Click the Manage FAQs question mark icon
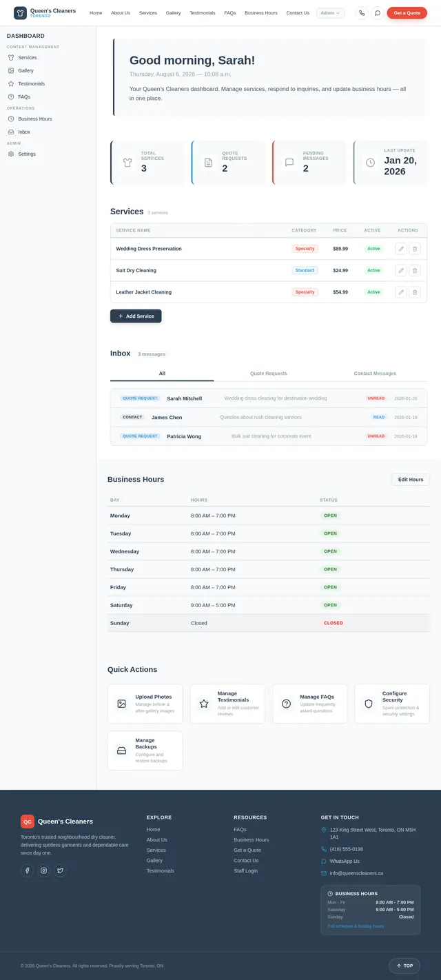441x980 pixels. 286,704
